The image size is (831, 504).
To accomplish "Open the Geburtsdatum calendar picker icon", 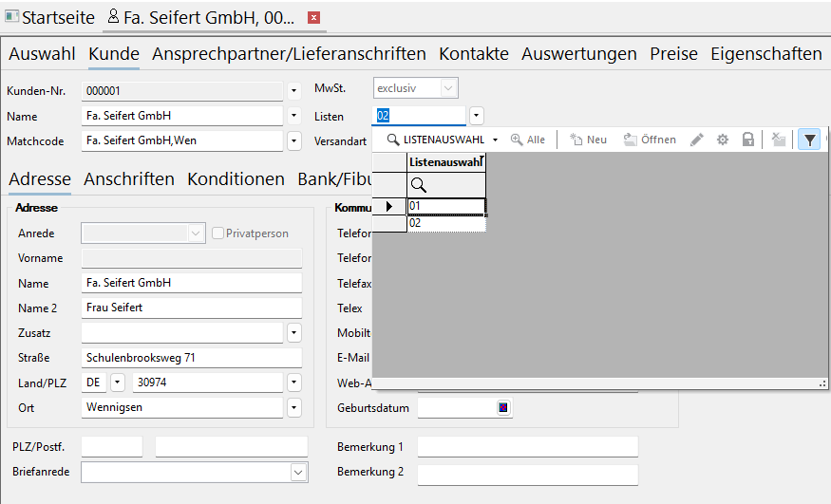I will [503, 407].
